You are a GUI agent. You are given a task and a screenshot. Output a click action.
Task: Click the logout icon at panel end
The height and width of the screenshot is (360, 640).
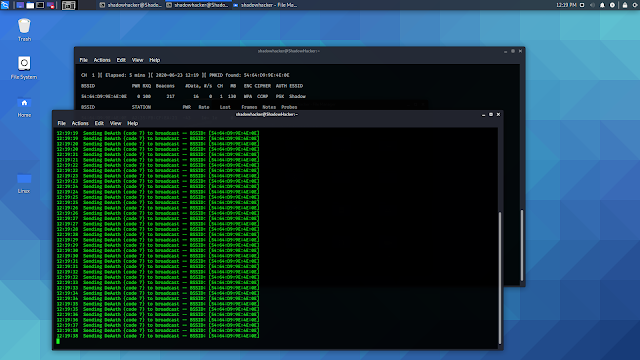[x=635, y=5]
